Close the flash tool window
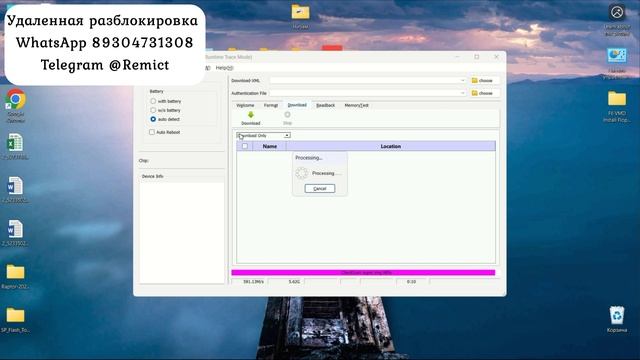The height and width of the screenshot is (360, 640). 496,57
